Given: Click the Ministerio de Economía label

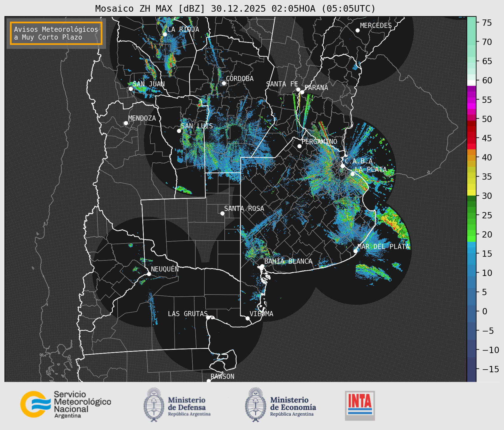Looking at the screenshot, I should [293, 406].
